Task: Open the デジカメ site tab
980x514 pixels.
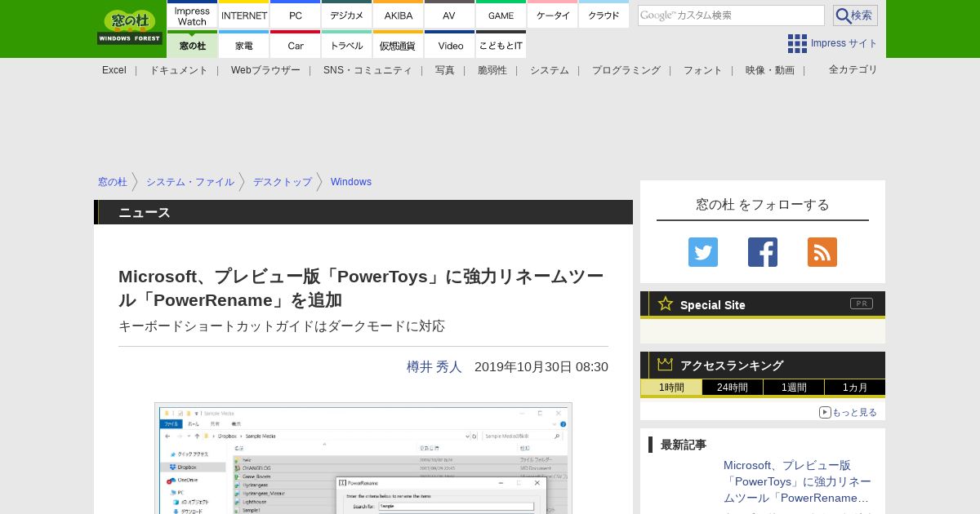Action: point(347,15)
